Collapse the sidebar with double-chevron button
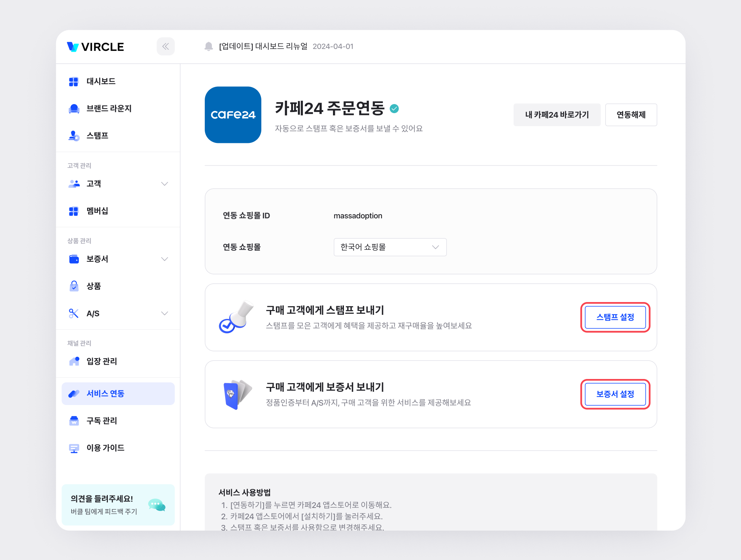 tap(166, 46)
